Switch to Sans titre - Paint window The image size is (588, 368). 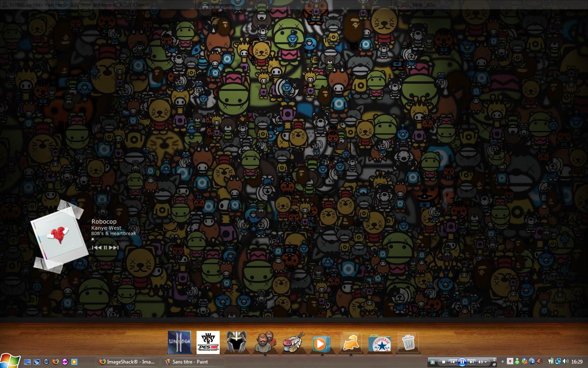(x=193, y=362)
